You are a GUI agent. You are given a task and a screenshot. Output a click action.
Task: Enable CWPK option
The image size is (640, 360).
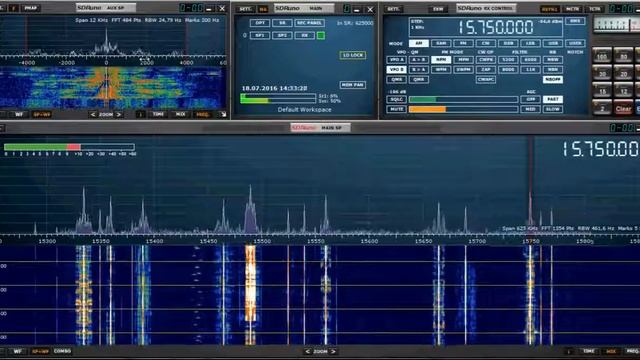point(486,60)
